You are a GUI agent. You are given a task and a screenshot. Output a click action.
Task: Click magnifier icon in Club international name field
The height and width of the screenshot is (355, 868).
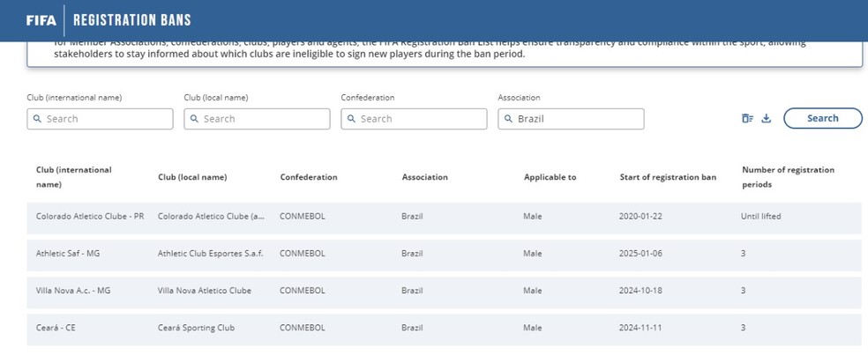pyautogui.click(x=37, y=119)
